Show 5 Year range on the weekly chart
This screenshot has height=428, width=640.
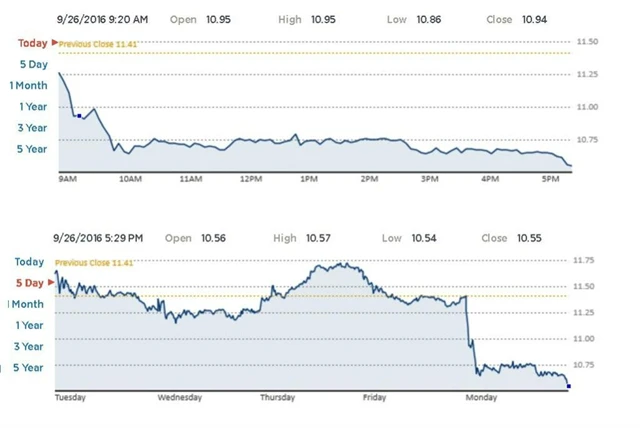coord(29,367)
